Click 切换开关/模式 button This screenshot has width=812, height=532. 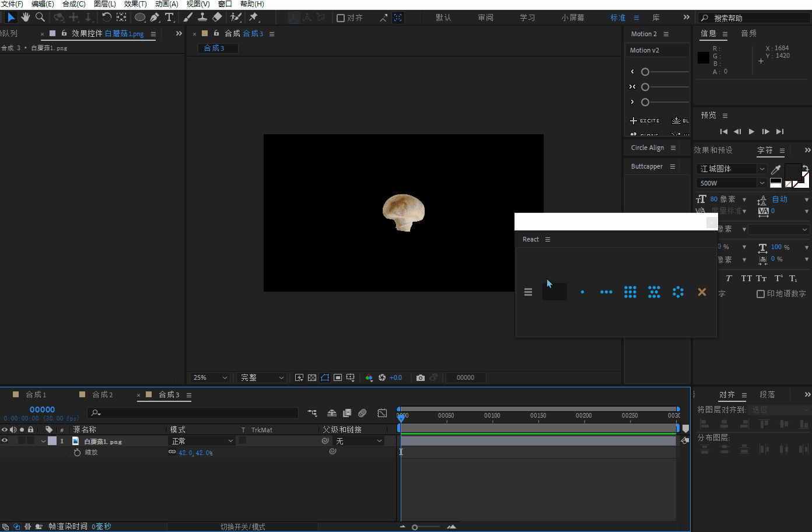tap(243, 527)
